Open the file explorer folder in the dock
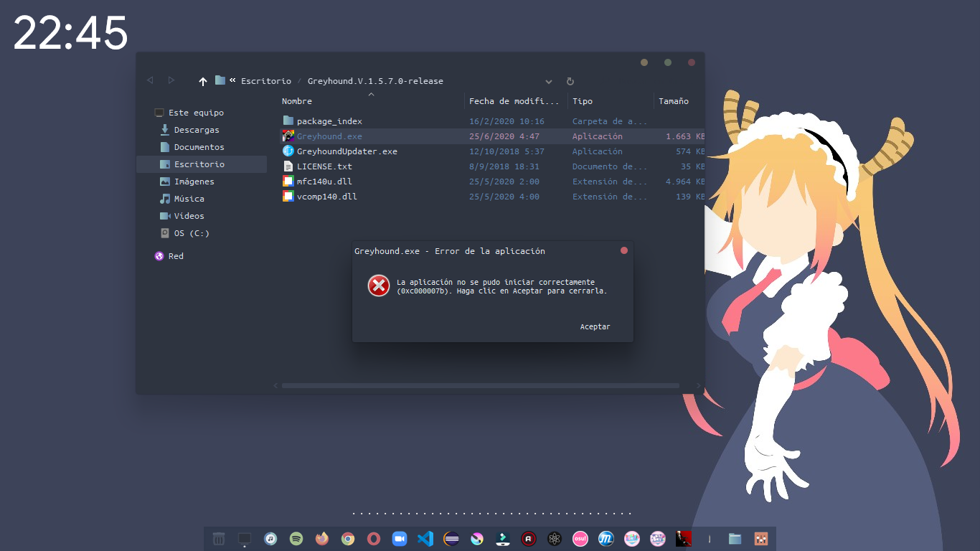Viewport: 980px width, 551px height. click(735, 539)
